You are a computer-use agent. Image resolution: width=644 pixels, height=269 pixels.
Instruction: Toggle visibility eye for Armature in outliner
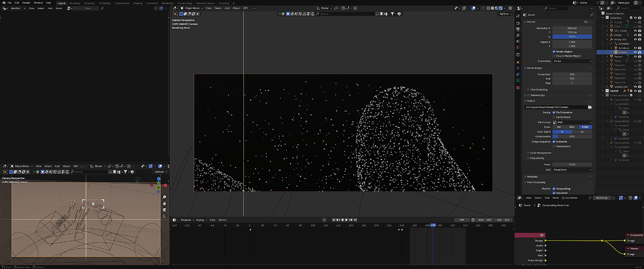coord(635,48)
